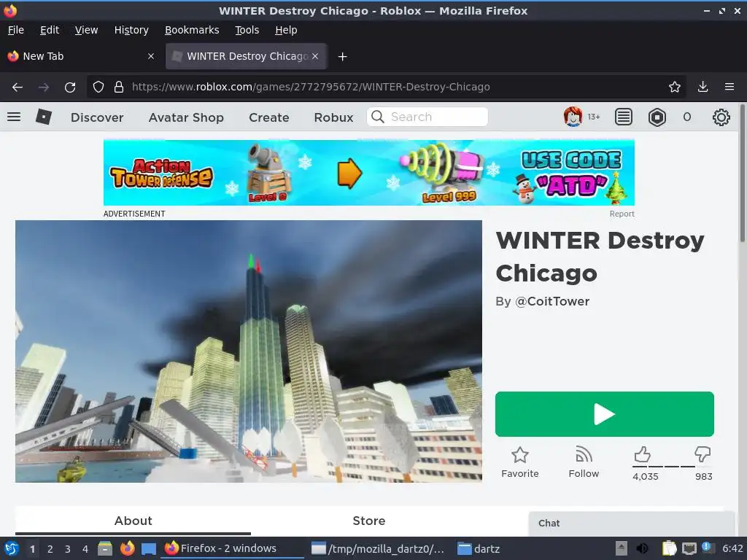Open the Robux link
Screen dimensions: 747x560
coord(333,117)
